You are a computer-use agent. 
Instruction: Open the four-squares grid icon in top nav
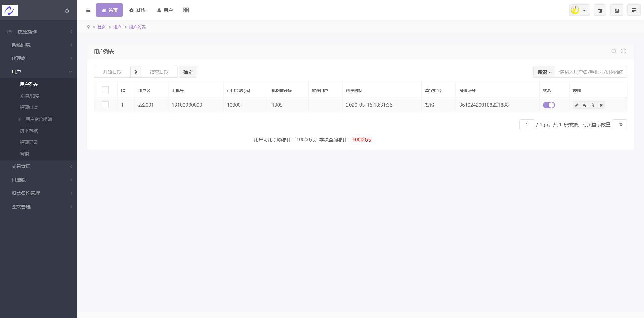(186, 10)
